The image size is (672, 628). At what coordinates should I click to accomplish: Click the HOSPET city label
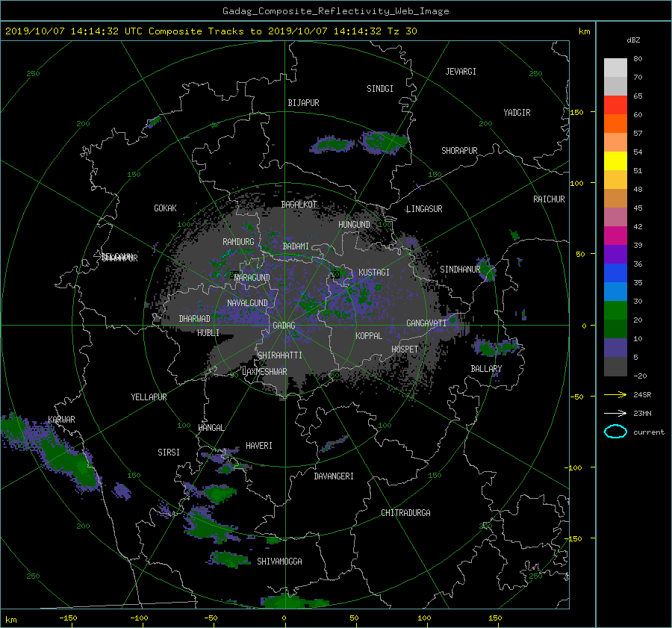click(x=405, y=349)
